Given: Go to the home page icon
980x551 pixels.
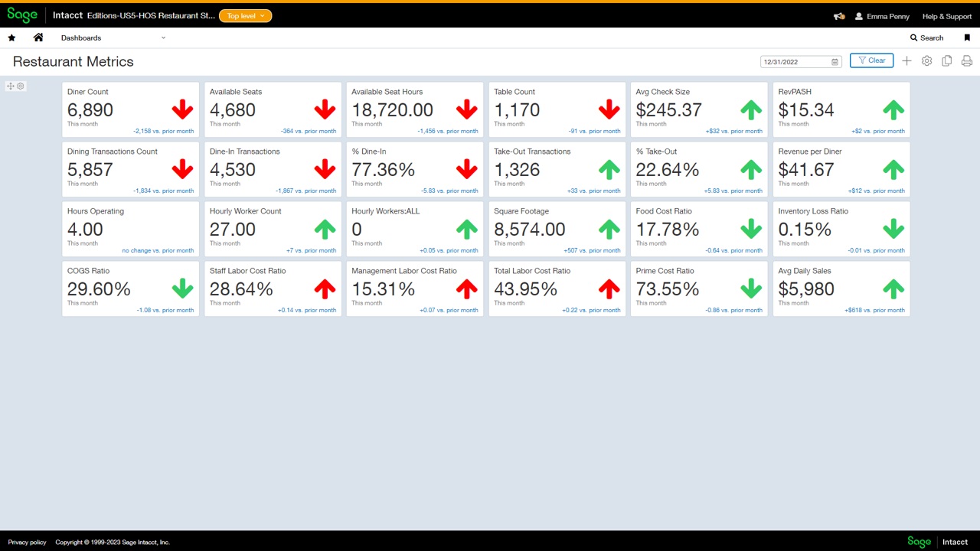Looking at the screenshot, I should coord(38,37).
